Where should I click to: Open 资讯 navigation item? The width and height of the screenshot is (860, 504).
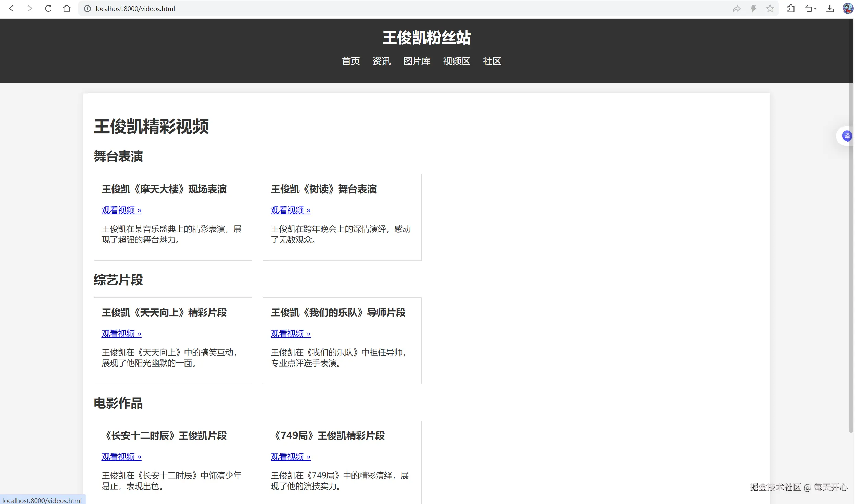pos(381,61)
